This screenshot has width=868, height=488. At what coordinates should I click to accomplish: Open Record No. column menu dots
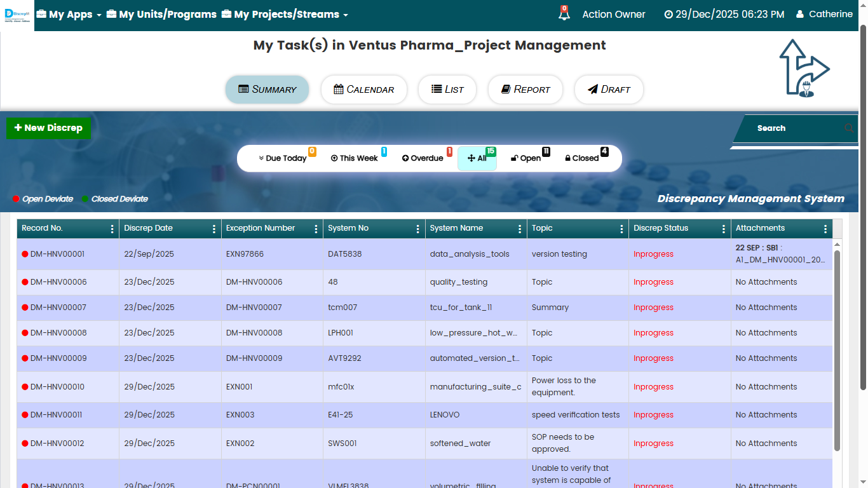[x=112, y=229]
